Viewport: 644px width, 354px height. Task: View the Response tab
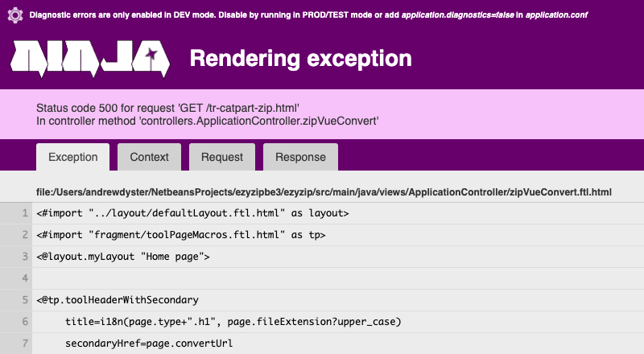tap(300, 157)
